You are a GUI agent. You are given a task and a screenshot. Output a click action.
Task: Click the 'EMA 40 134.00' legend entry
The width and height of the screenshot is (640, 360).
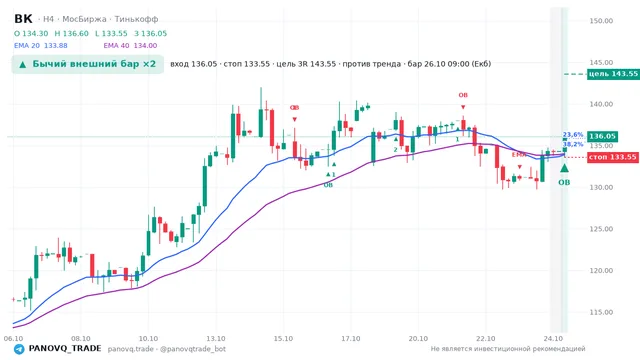130,46
